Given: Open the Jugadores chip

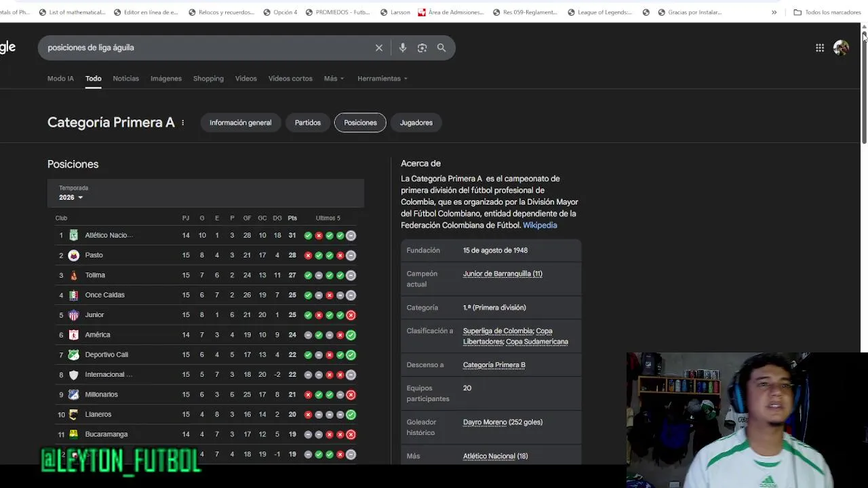Looking at the screenshot, I should pos(416,123).
